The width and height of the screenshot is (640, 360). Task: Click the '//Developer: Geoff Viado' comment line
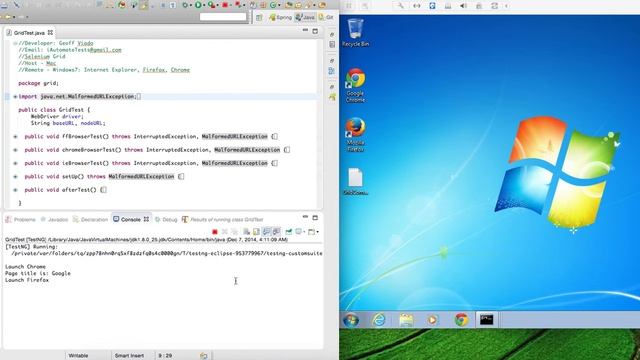56,43
